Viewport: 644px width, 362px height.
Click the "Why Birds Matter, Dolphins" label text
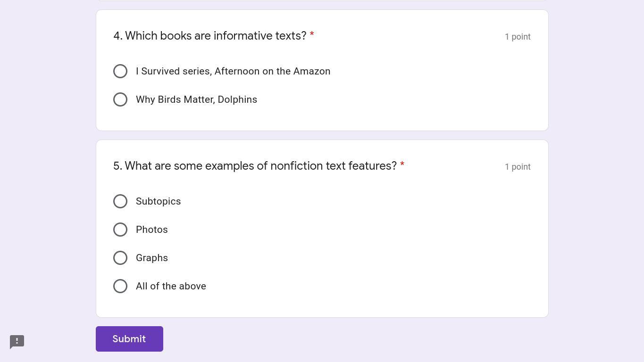click(x=196, y=99)
